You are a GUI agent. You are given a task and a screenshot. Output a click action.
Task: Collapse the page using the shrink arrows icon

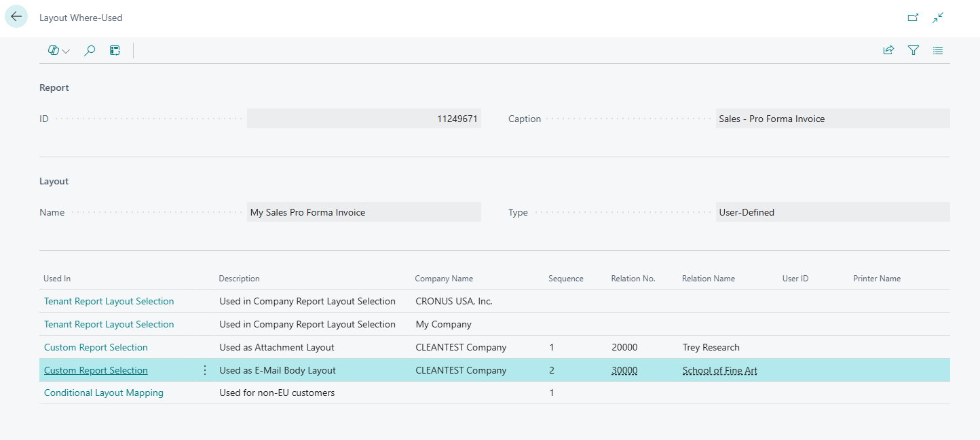point(938,18)
